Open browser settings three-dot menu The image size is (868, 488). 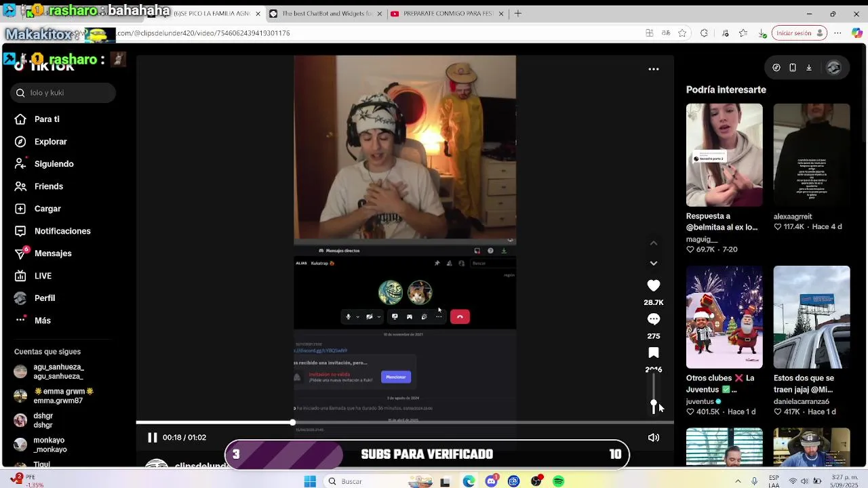point(838,33)
